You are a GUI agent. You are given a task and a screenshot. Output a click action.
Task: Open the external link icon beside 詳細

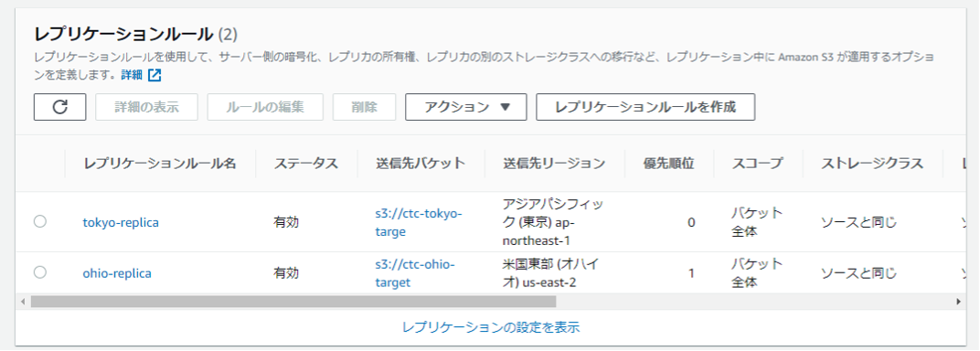click(x=154, y=75)
